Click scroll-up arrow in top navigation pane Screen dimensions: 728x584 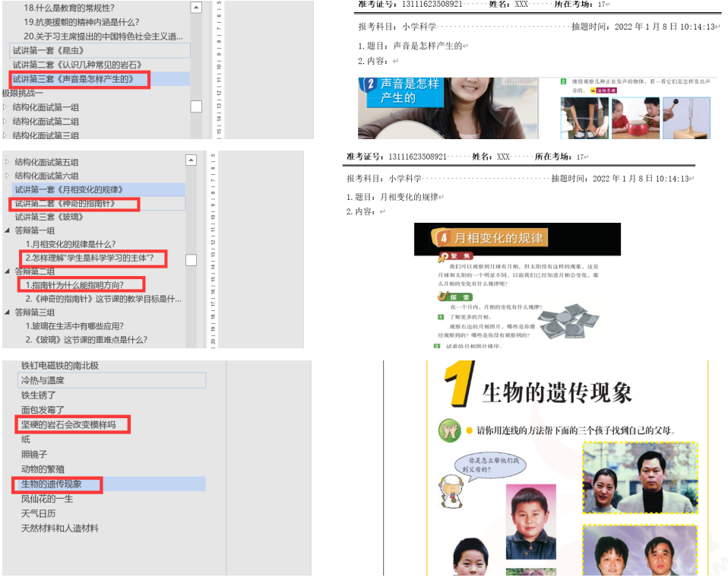click(196, 8)
